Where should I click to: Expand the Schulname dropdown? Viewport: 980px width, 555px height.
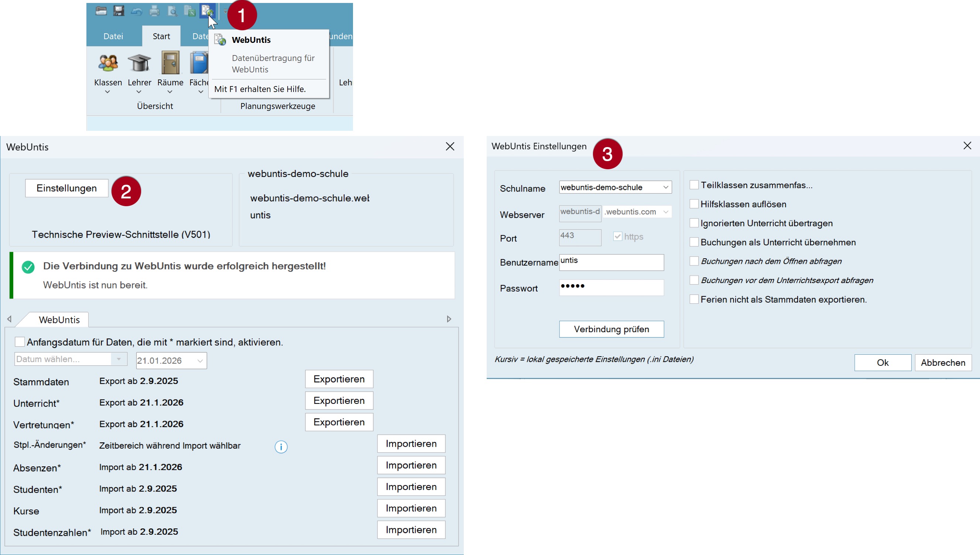pyautogui.click(x=665, y=187)
